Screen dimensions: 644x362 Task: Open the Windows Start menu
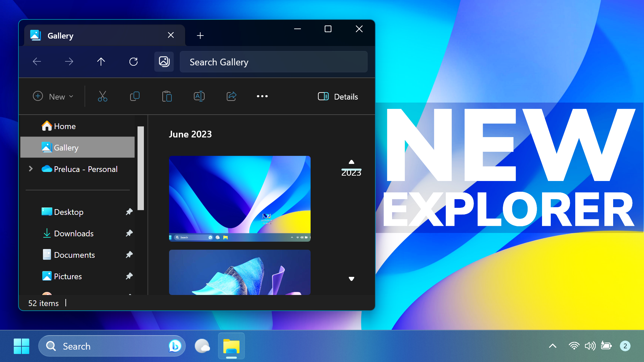click(21, 346)
